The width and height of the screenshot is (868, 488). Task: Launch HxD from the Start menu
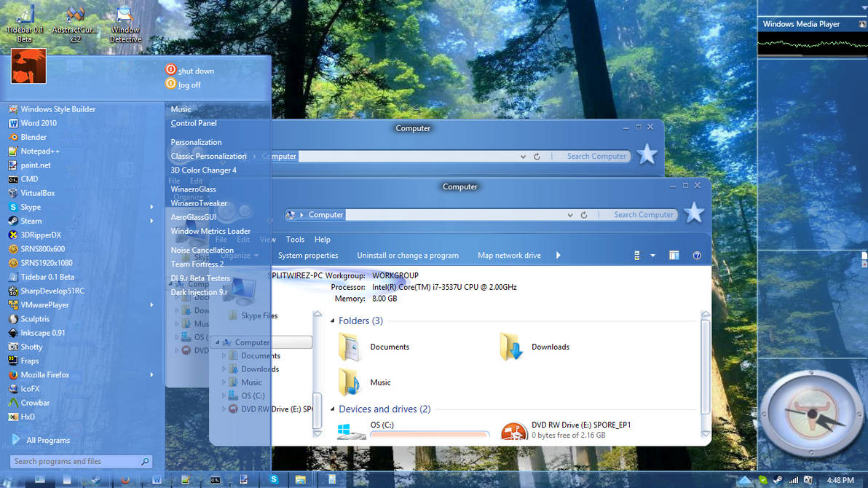coord(22,417)
